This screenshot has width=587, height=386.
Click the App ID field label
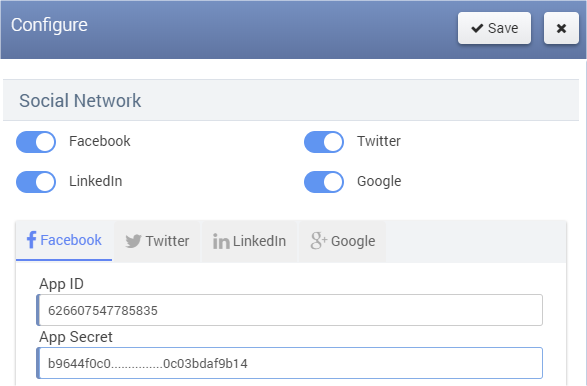coord(61,284)
